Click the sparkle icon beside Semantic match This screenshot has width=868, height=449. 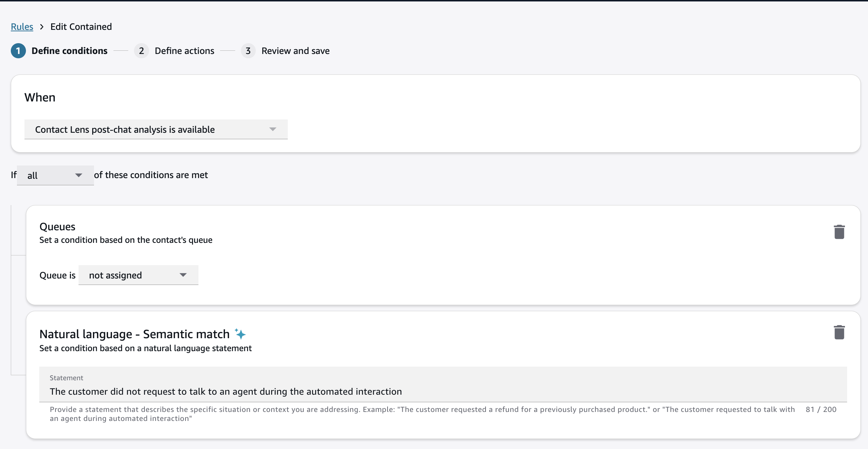click(240, 334)
